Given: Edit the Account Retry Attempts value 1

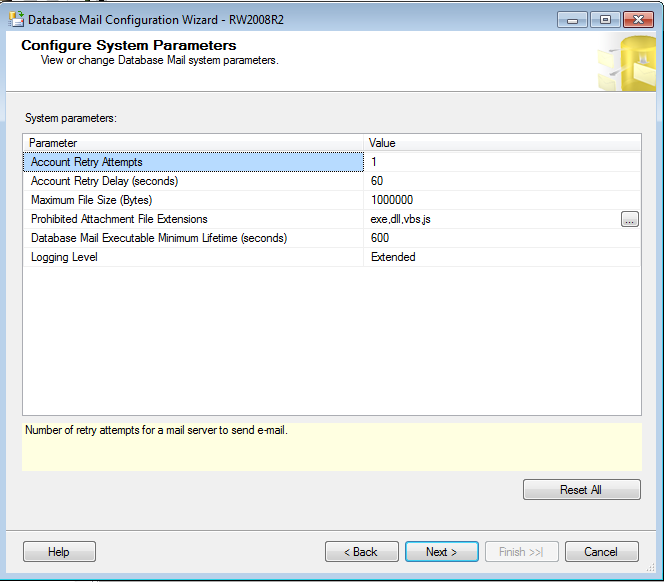Looking at the screenshot, I should pyautogui.click(x=502, y=162).
